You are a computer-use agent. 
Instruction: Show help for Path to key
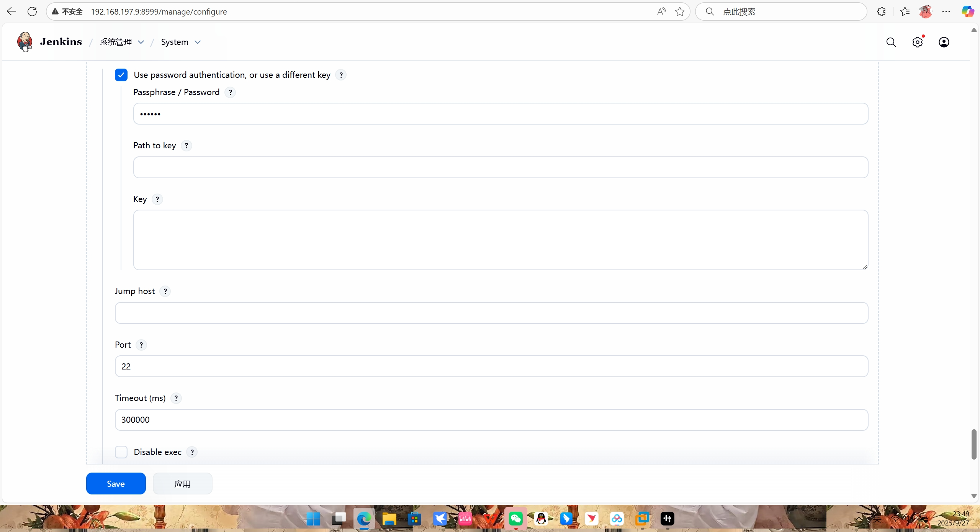187,146
